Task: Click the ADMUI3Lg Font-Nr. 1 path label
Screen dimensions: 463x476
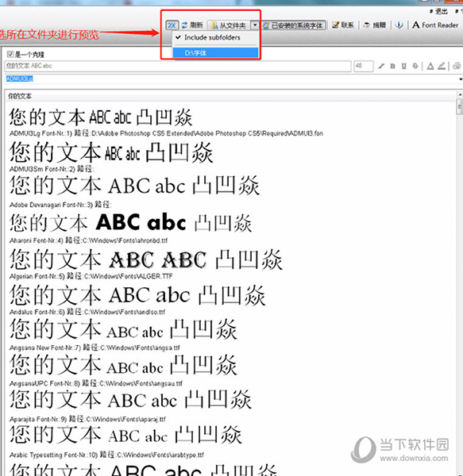Action: coord(166,133)
